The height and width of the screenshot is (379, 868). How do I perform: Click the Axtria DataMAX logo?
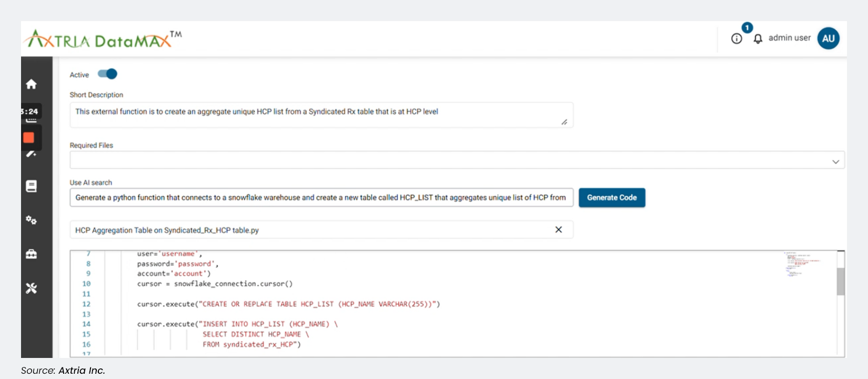click(x=103, y=39)
